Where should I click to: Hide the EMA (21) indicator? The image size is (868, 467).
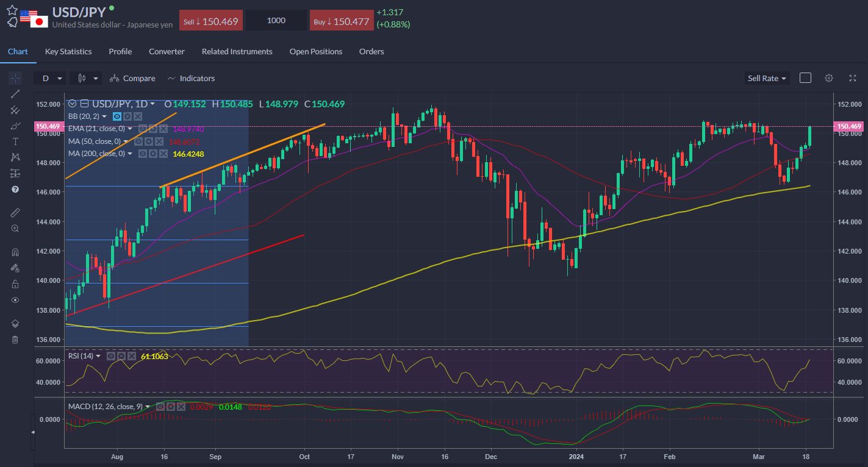(x=143, y=129)
